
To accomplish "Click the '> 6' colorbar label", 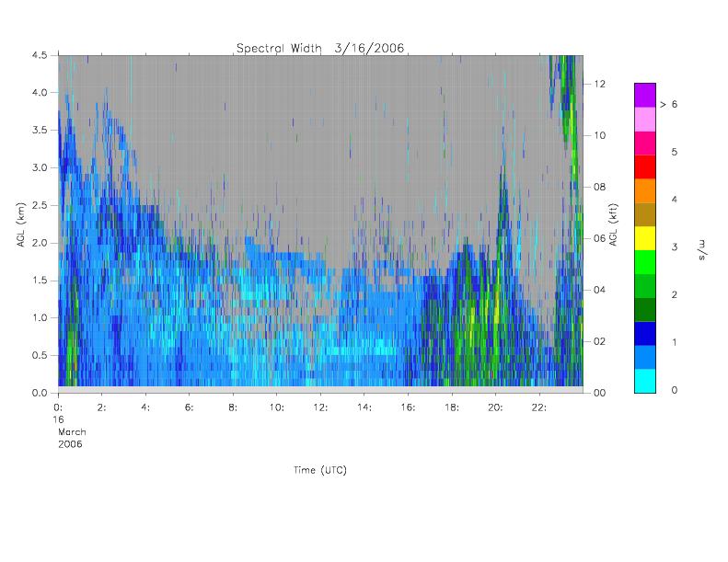I will click(668, 105).
